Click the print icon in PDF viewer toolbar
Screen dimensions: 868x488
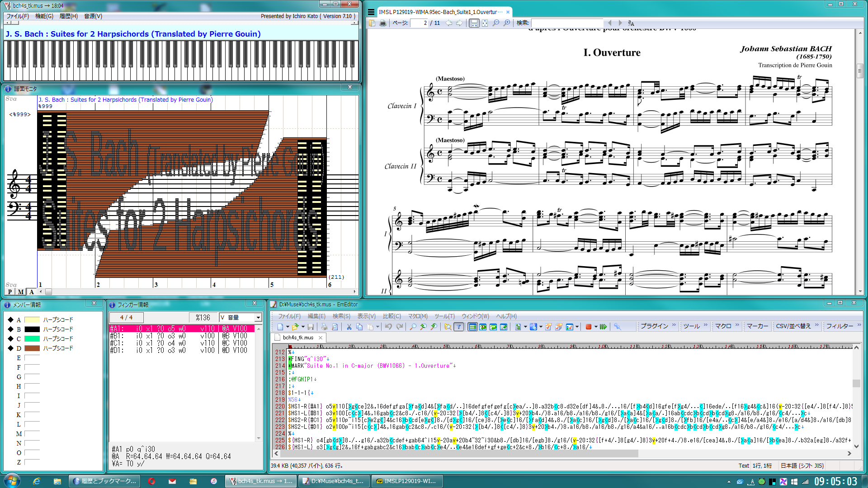tap(383, 23)
